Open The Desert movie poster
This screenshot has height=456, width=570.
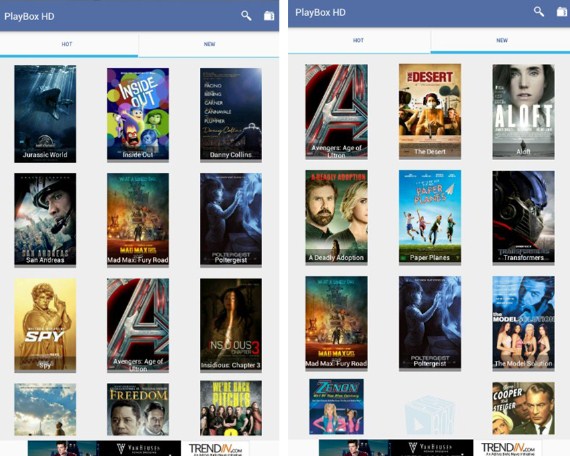tap(430, 111)
